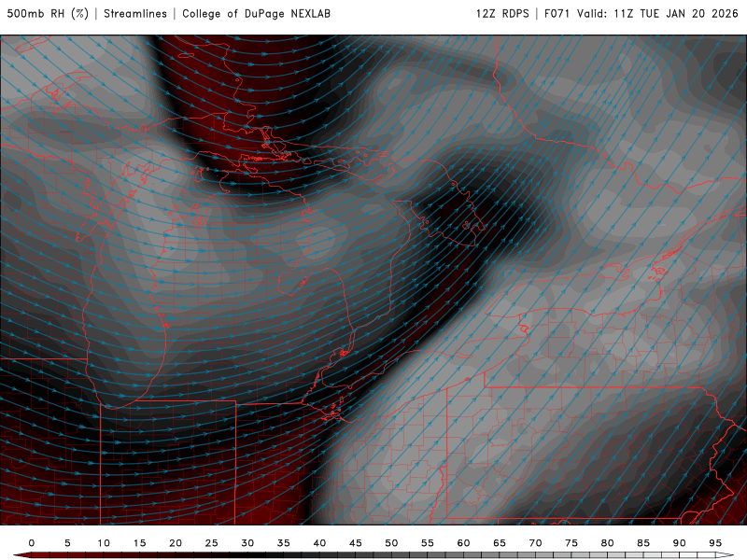The image size is (747, 560).
Task: Click the colorbar value label 45
Action: point(356,543)
